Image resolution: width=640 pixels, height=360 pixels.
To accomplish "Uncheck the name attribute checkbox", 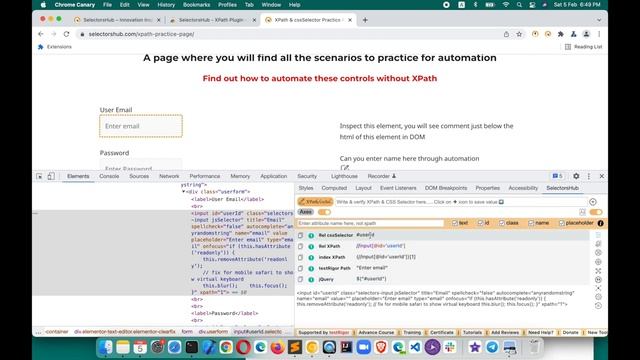I will click(x=531, y=223).
